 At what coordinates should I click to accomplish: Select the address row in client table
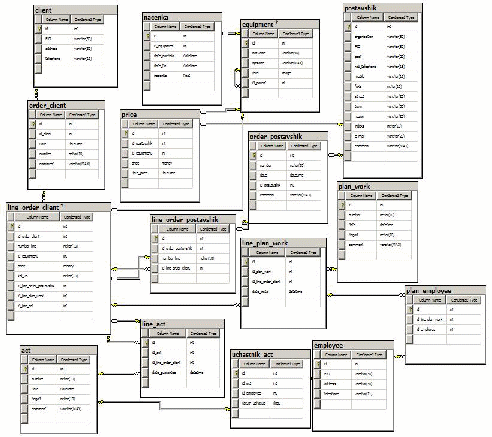[x=70, y=49]
